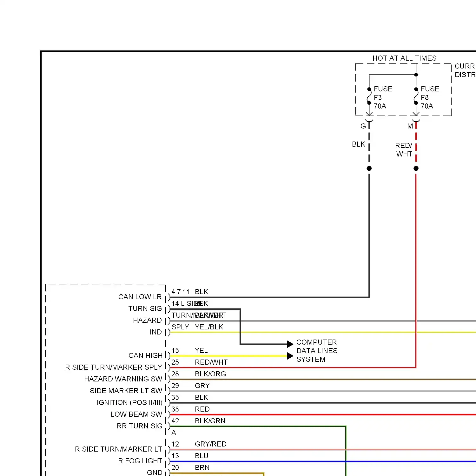Select the COMPUTER DATA LINES SYSTEM text

pyautogui.click(x=317, y=351)
